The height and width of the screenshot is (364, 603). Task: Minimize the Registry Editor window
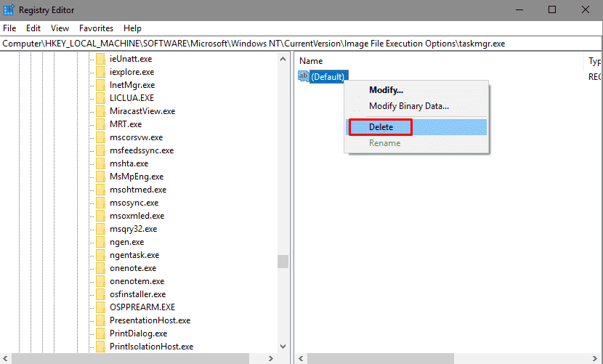[519, 9]
